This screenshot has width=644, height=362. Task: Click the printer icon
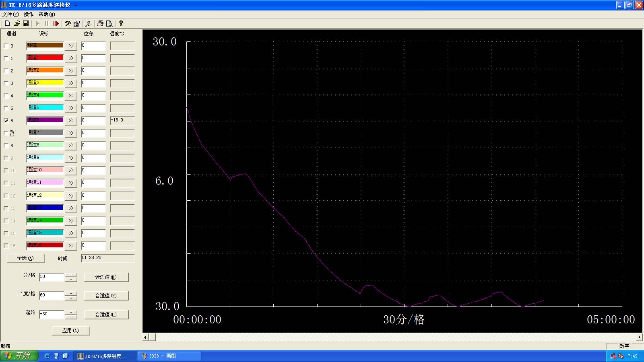coord(100,24)
